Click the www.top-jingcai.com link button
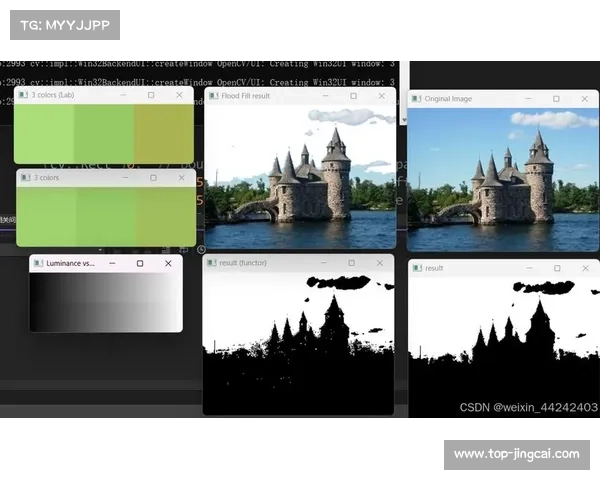Image resolution: width=600 pixels, height=480 pixels. 515,454
